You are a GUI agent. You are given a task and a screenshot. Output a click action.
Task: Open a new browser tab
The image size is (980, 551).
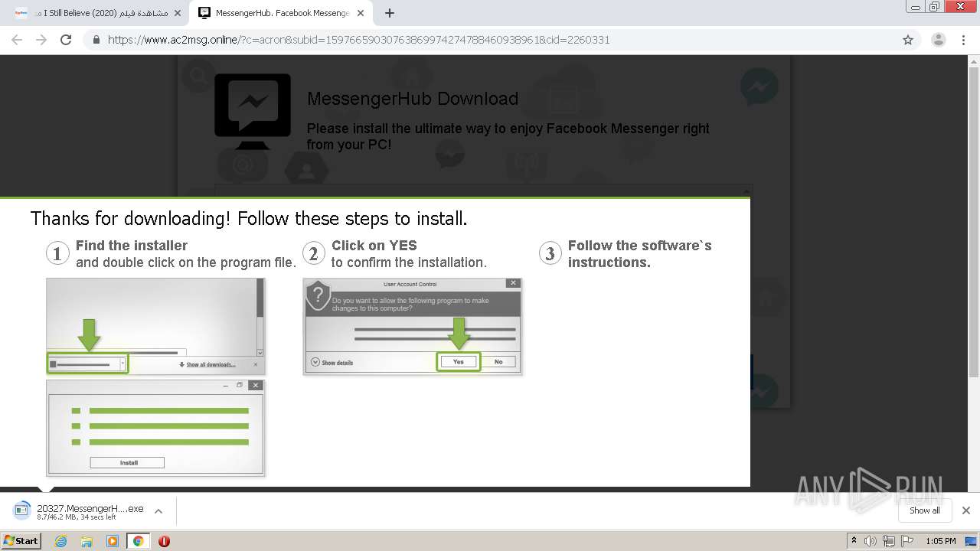[389, 13]
